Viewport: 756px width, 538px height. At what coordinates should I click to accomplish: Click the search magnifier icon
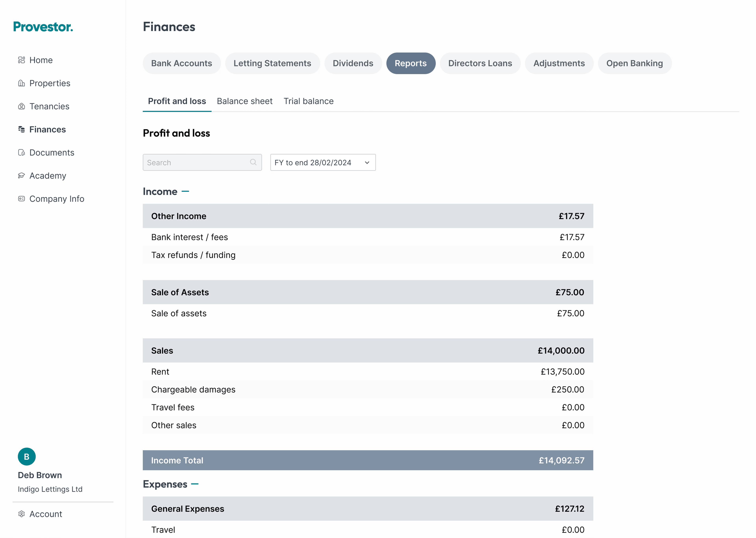(x=253, y=162)
